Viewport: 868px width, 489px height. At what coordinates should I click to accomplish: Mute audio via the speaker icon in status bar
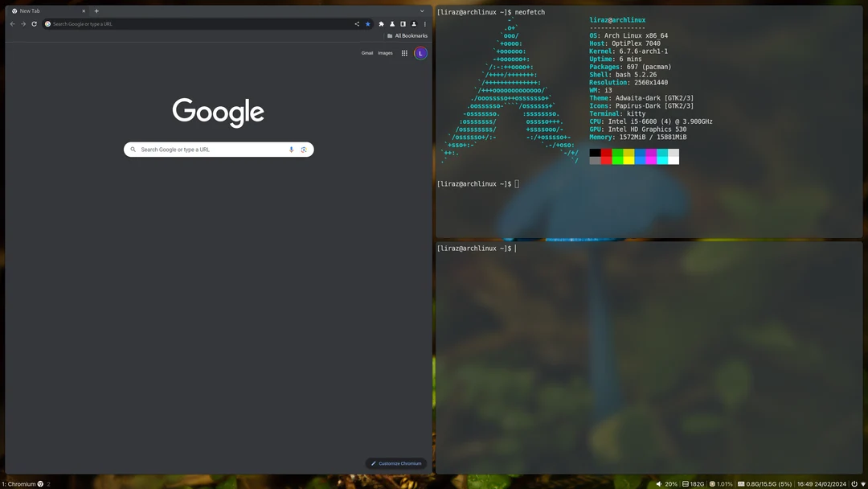[659, 483]
